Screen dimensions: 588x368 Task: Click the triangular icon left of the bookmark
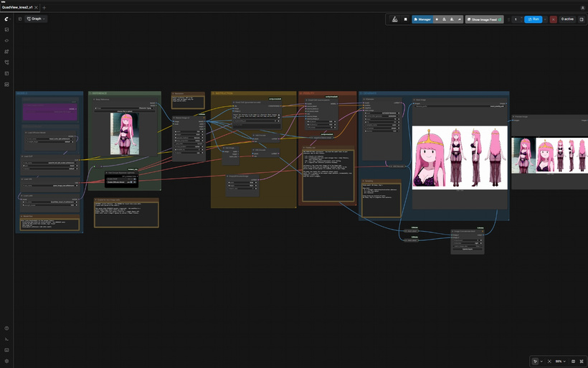pos(395,19)
